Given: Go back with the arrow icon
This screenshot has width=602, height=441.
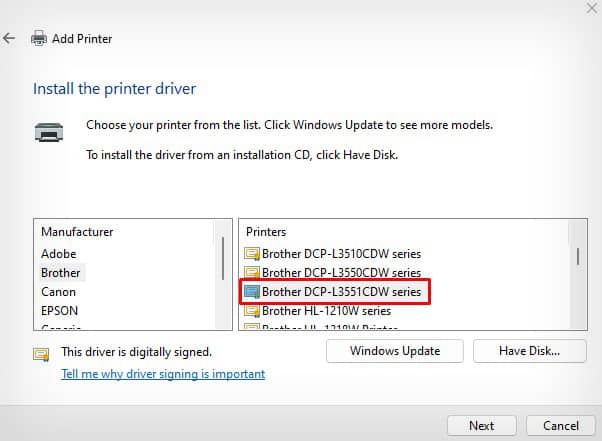Looking at the screenshot, I should click(9, 38).
